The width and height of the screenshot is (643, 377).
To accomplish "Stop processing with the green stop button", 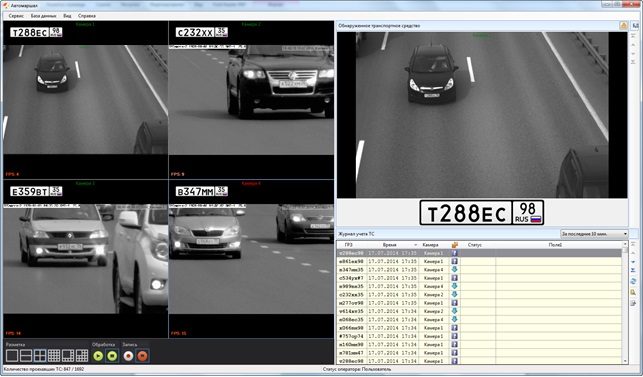I will (x=112, y=356).
